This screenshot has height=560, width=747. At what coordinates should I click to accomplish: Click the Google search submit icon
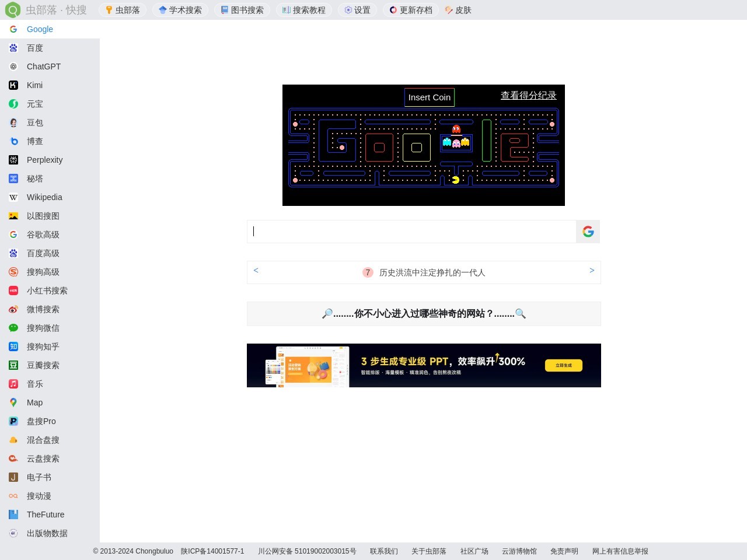coord(588,231)
